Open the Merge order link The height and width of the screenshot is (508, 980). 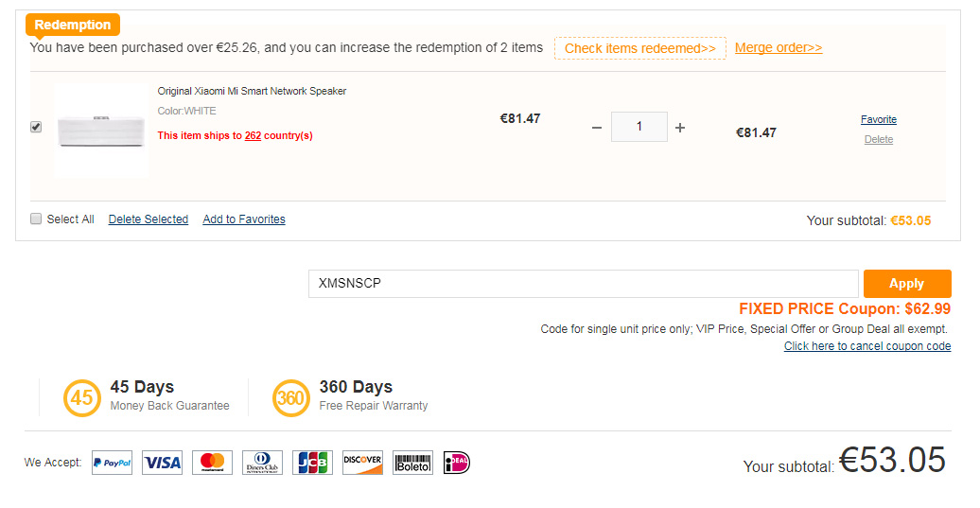click(x=779, y=47)
